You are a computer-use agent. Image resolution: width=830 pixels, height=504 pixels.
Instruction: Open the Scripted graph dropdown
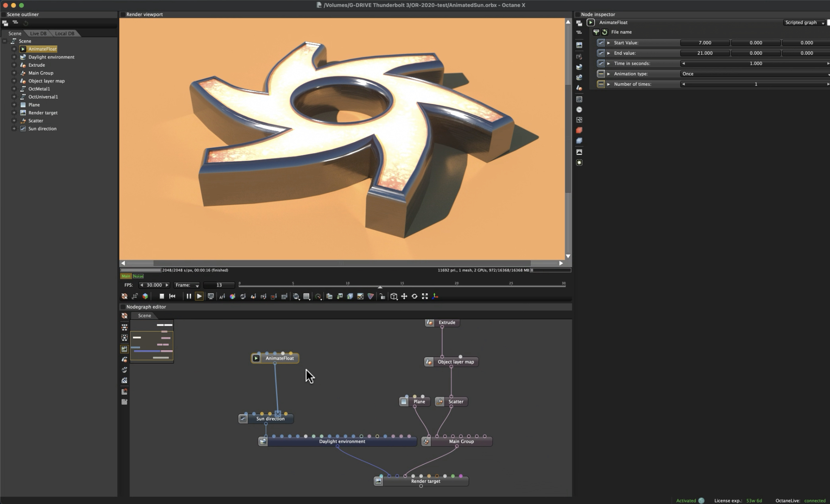804,23
